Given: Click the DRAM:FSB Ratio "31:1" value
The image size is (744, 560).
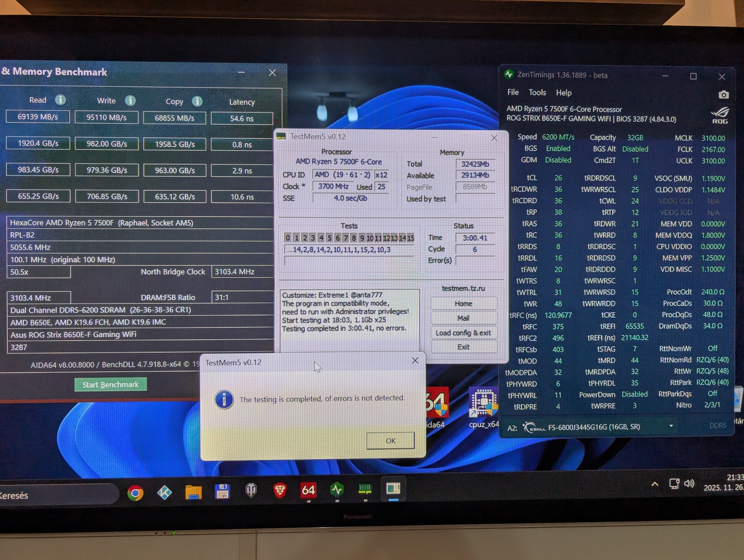Looking at the screenshot, I should coord(243,297).
